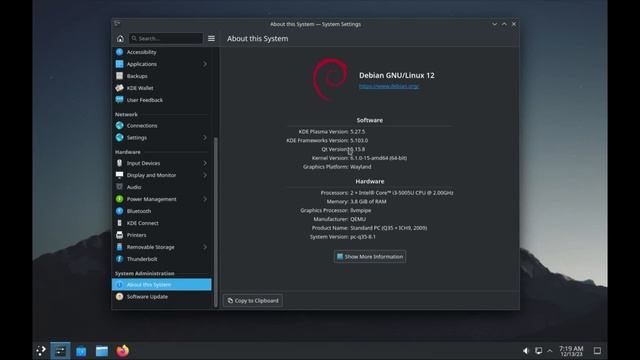
Task: Select the Software Update entry label
Action: point(147,297)
